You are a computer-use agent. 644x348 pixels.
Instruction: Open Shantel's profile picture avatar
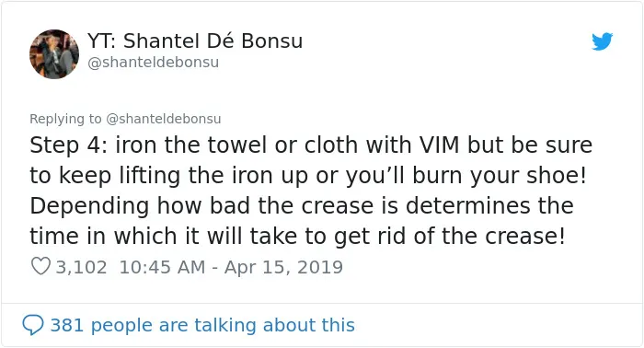54,53
